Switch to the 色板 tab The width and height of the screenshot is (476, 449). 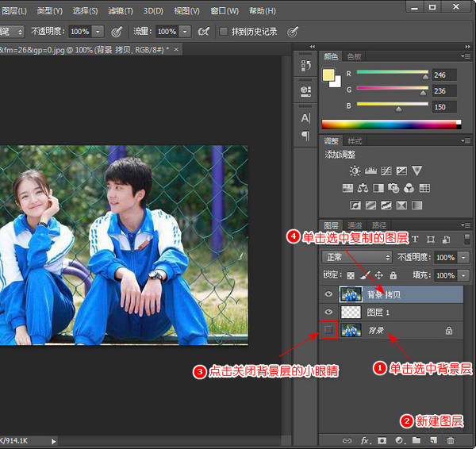(x=355, y=56)
